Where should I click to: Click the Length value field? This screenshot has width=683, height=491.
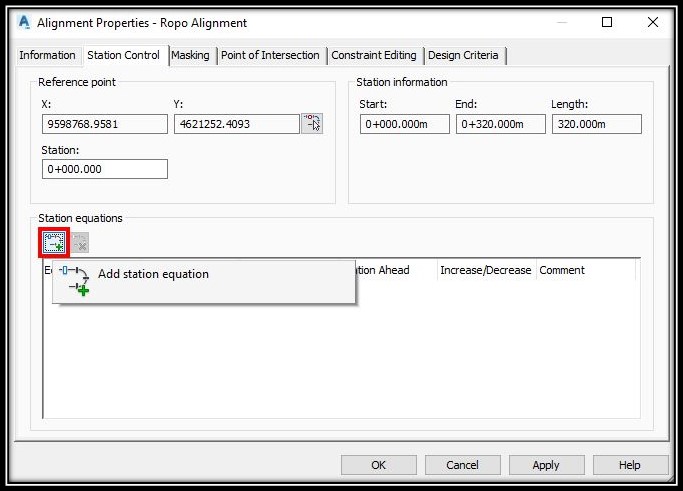(x=597, y=124)
